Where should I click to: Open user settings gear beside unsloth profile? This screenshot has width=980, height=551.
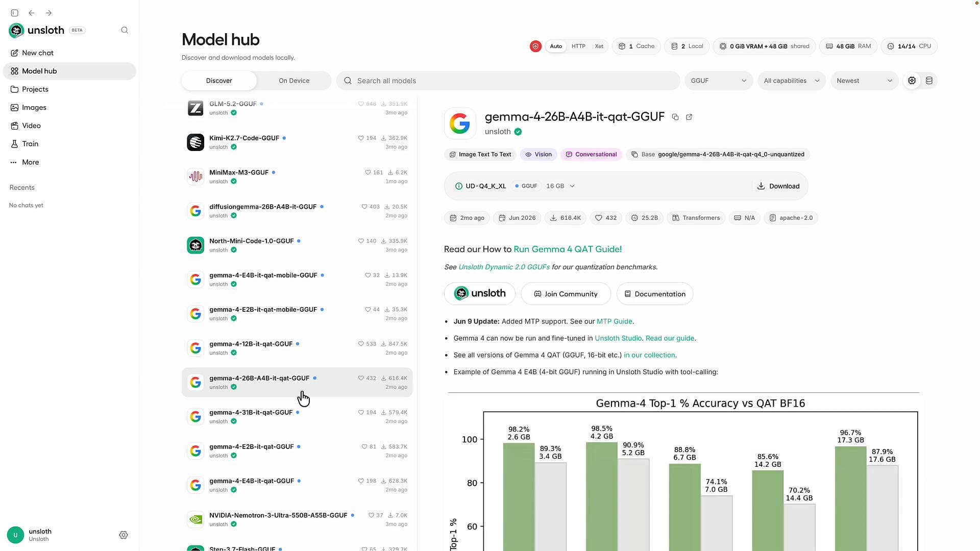pyautogui.click(x=124, y=535)
